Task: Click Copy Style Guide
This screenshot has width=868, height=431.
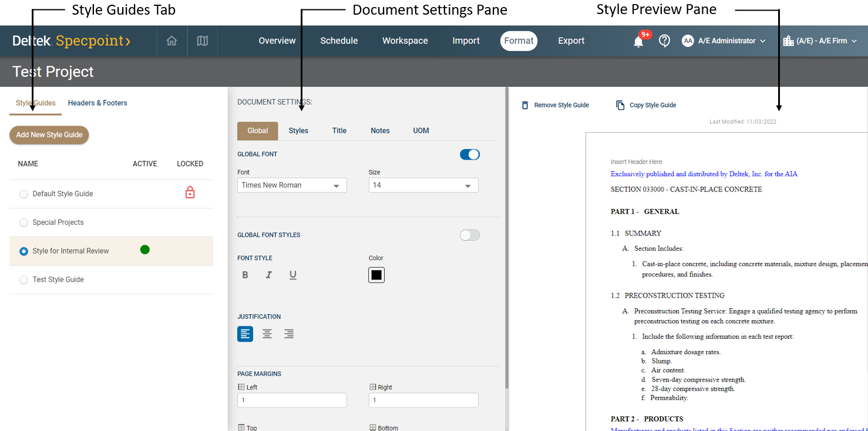Action: [646, 105]
